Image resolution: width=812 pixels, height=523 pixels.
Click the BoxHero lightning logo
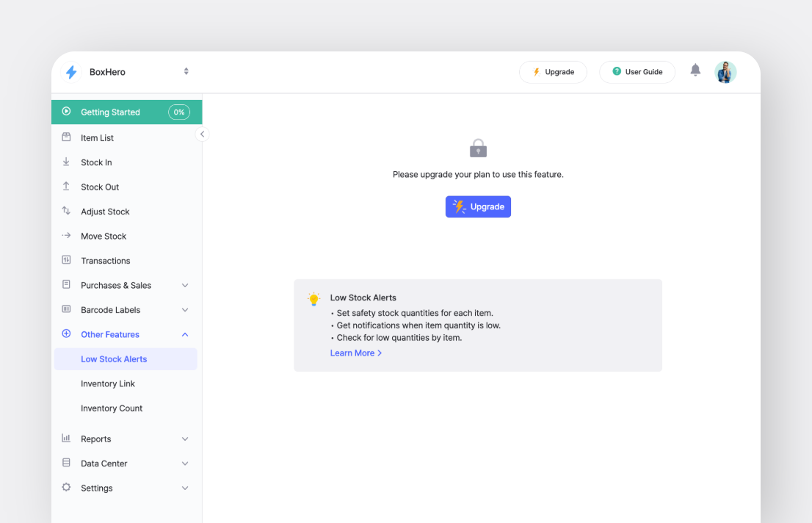pyautogui.click(x=70, y=71)
